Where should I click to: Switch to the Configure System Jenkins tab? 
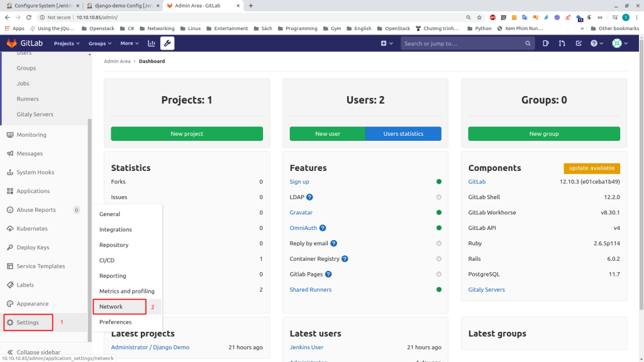tap(43, 6)
